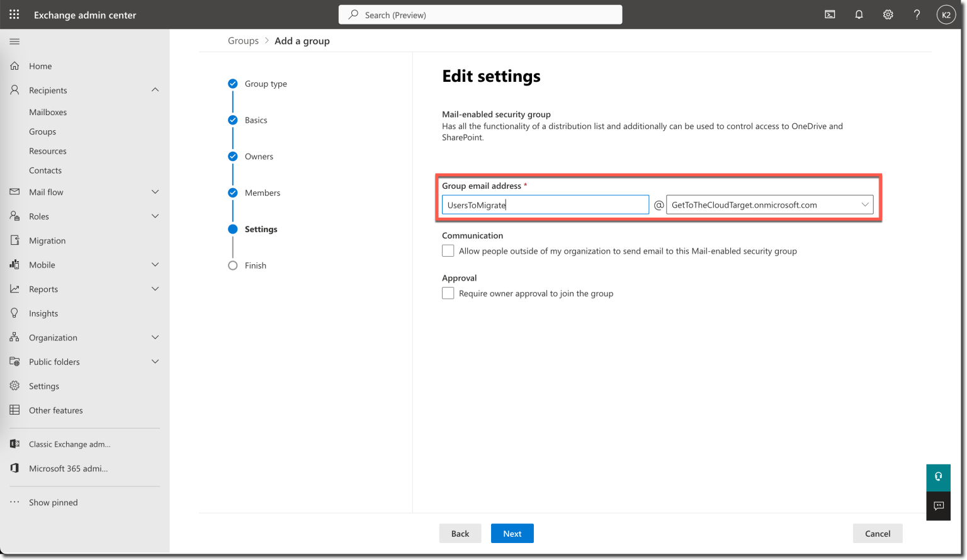
Task: Click the Next button
Action: 512,533
